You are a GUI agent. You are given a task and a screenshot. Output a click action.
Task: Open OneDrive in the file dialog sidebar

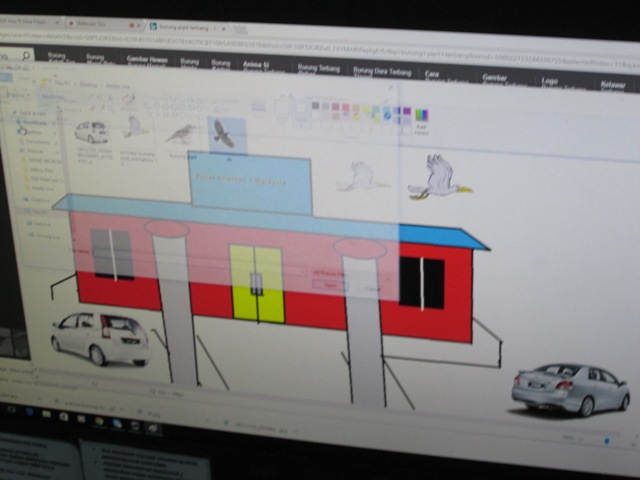point(38,200)
